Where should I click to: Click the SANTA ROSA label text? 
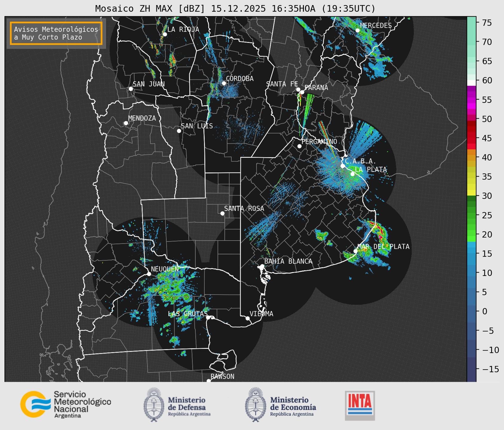244,208
